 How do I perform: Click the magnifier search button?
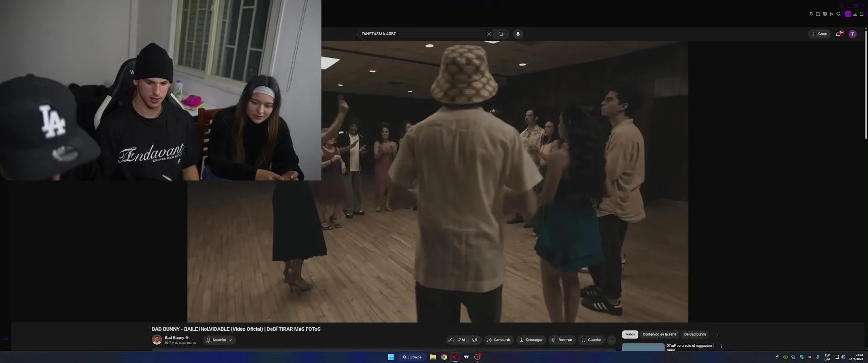tap(501, 34)
